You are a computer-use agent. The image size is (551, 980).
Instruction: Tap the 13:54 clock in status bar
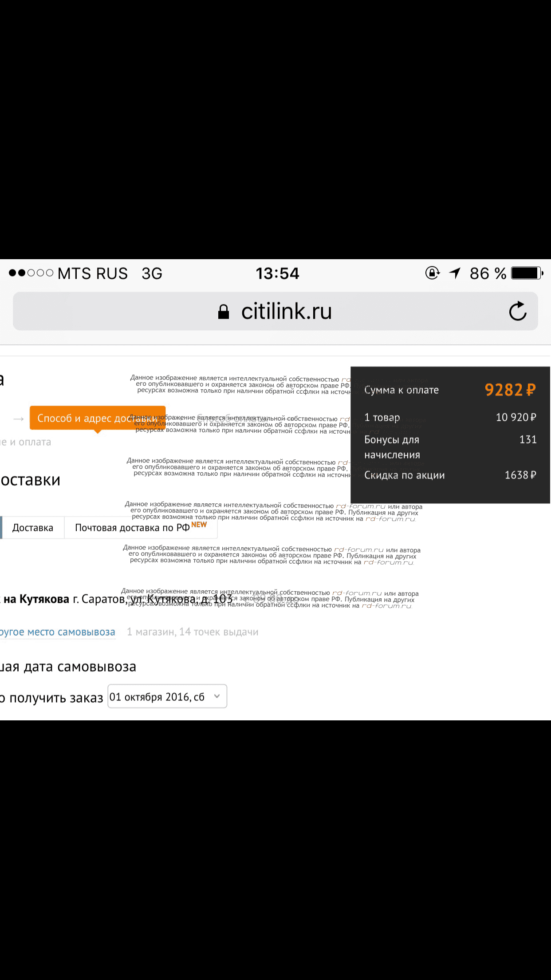pos(278,273)
